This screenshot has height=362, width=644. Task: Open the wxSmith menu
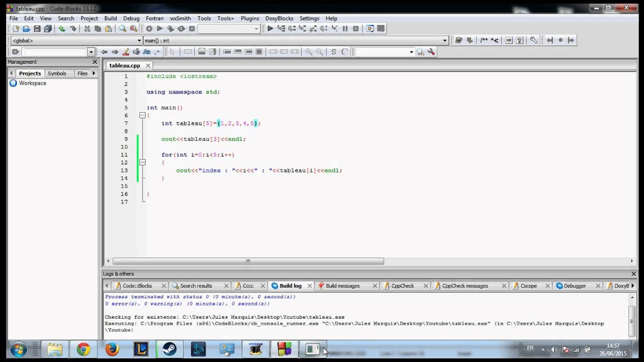(181, 18)
